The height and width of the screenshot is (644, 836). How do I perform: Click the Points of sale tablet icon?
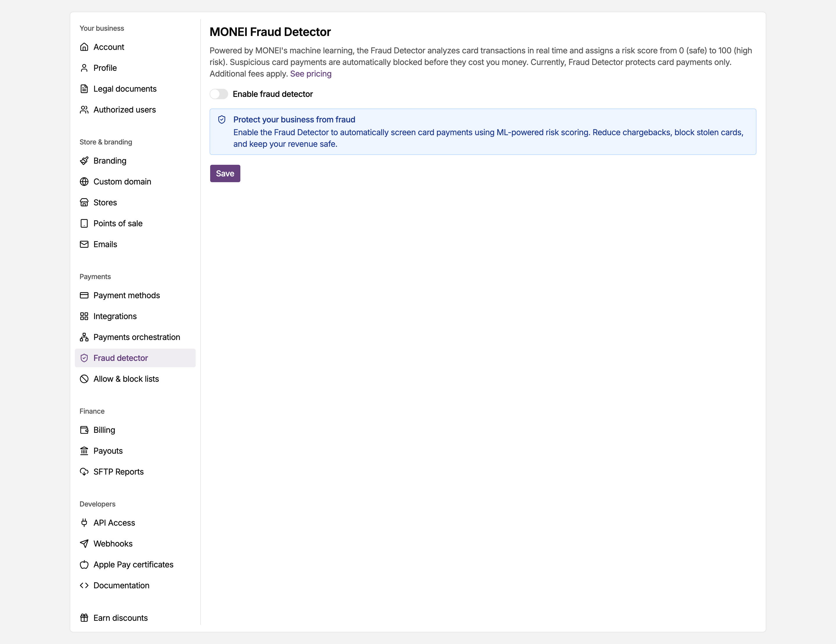(84, 223)
